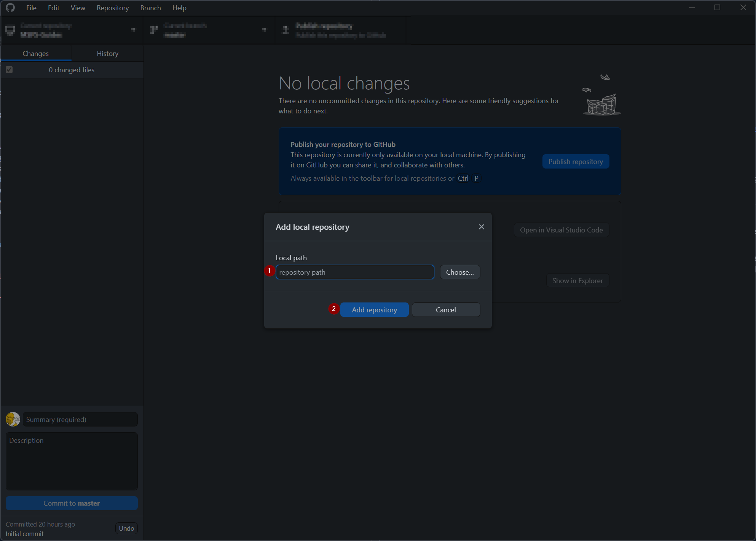The image size is (756, 541).
Task: Expand the Current branch dropdown
Action: 209,30
